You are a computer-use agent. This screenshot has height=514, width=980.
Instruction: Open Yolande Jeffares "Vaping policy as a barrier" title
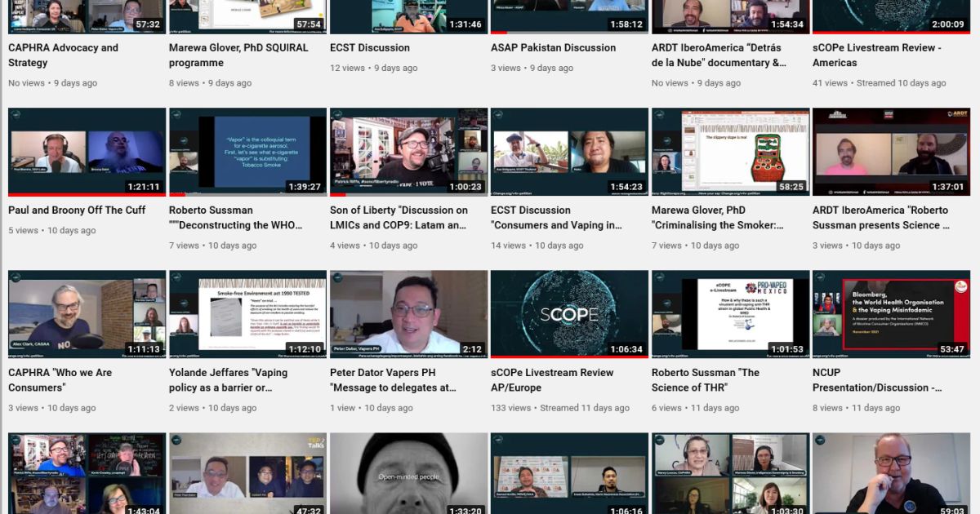click(228, 379)
